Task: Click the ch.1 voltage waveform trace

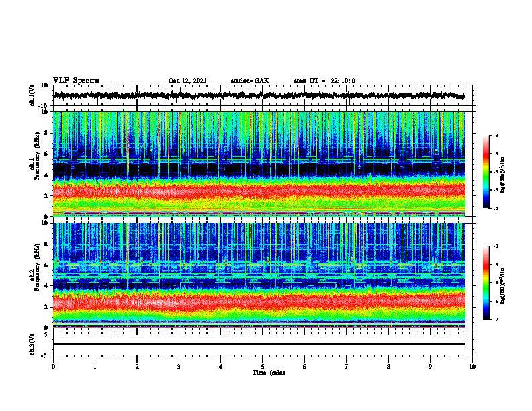Action: (259, 95)
